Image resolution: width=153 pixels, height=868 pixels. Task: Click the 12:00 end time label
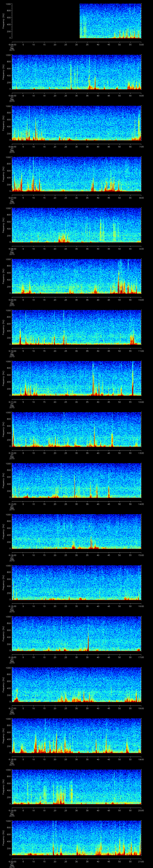[x=141, y=402]
